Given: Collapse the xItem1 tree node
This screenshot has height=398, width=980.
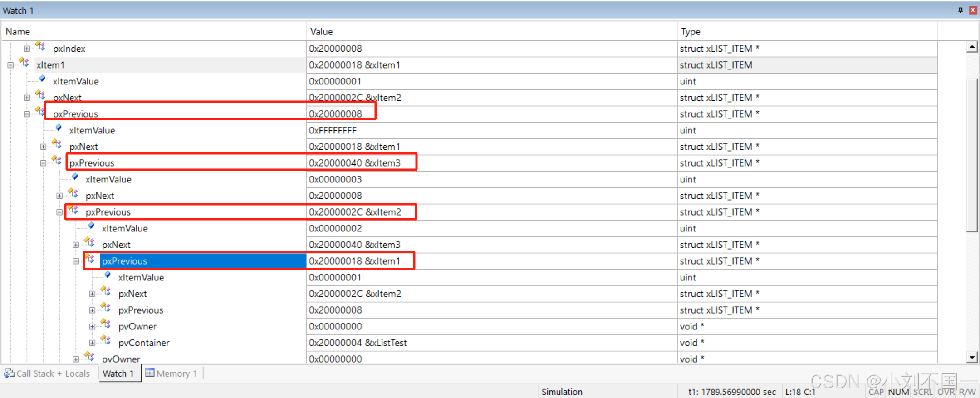Looking at the screenshot, I should [x=10, y=65].
